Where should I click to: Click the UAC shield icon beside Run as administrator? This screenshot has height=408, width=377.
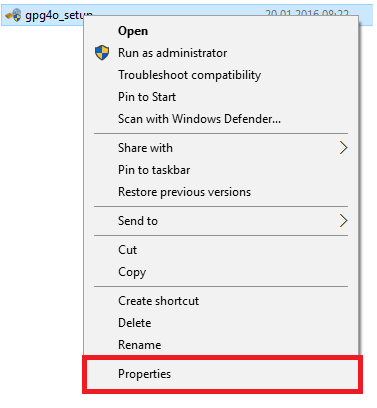pos(102,53)
